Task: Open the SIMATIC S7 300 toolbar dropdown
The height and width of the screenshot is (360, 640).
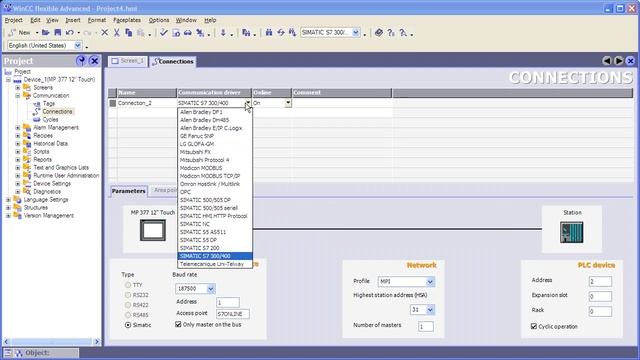Action: click(x=356, y=33)
